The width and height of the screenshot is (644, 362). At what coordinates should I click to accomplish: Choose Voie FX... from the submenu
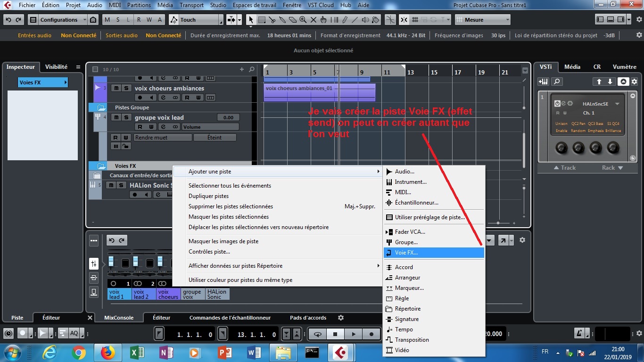point(434,253)
